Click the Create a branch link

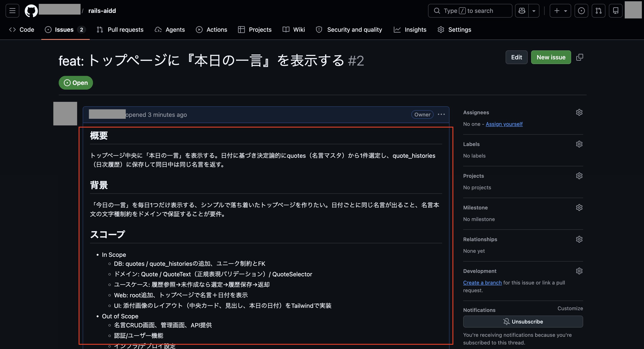[x=482, y=283]
